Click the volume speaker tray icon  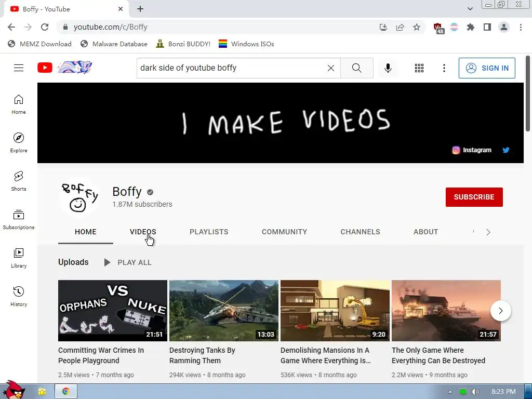click(475, 392)
